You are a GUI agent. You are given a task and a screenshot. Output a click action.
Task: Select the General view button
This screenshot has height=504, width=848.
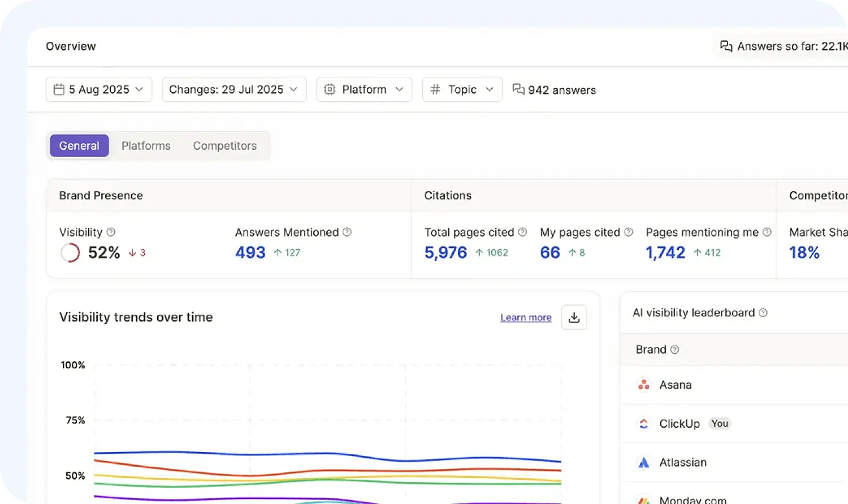point(79,145)
